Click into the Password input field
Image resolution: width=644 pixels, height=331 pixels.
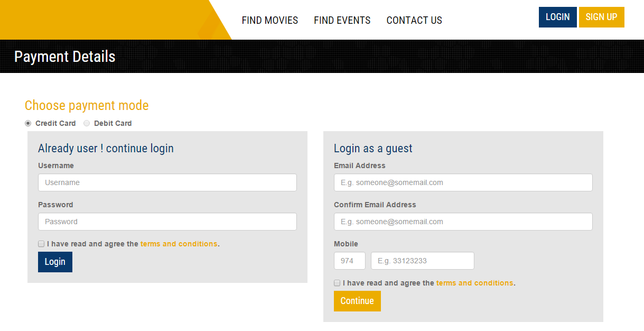pos(167,222)
